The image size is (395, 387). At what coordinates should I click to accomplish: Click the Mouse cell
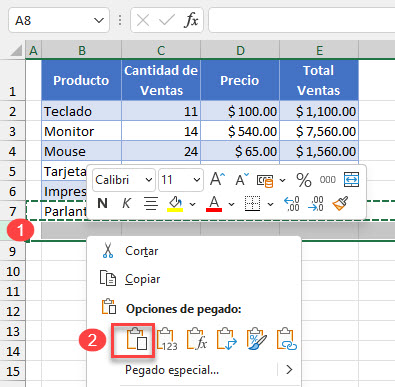[x=82, y=151]
